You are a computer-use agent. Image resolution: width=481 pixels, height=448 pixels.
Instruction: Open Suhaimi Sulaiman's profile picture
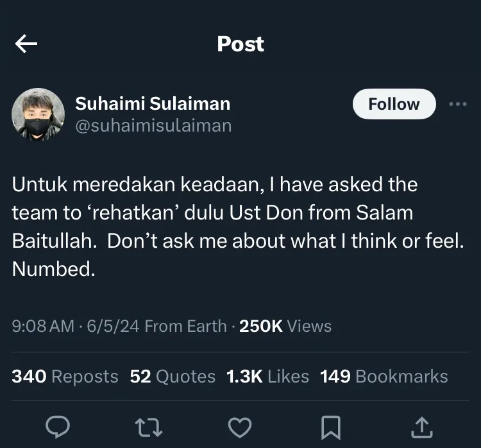[x=38, y=114]
